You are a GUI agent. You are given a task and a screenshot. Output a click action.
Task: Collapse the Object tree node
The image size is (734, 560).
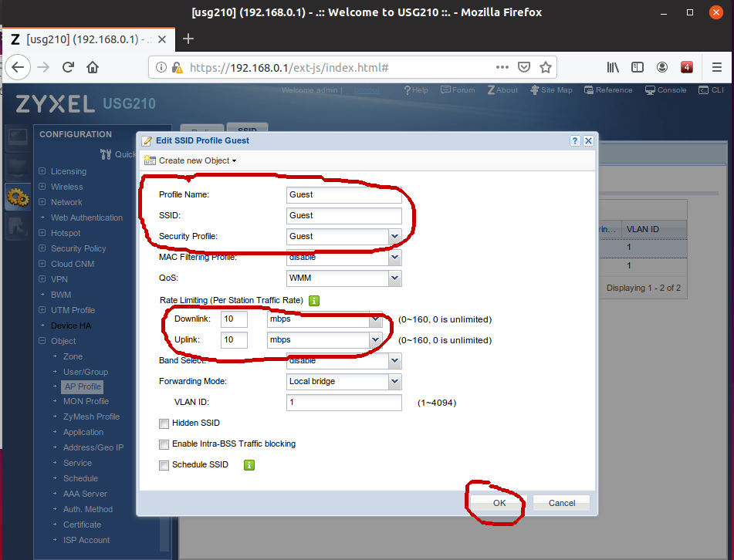42,341
